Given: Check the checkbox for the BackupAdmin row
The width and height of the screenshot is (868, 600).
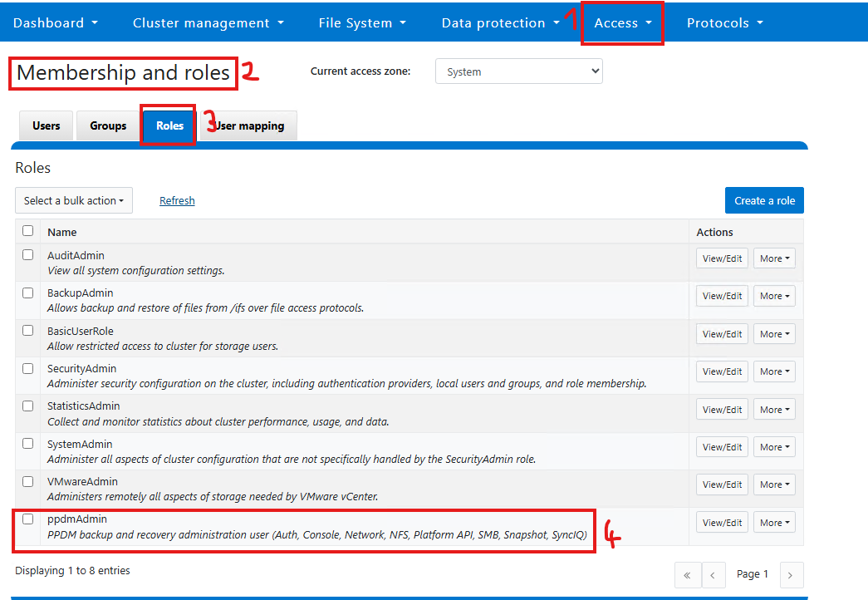Looking at the screenshot, I should 27,293.
